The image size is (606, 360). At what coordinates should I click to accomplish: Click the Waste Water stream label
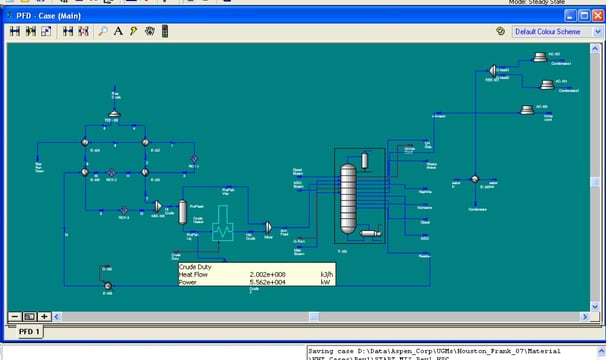click(x=431, y=165)
